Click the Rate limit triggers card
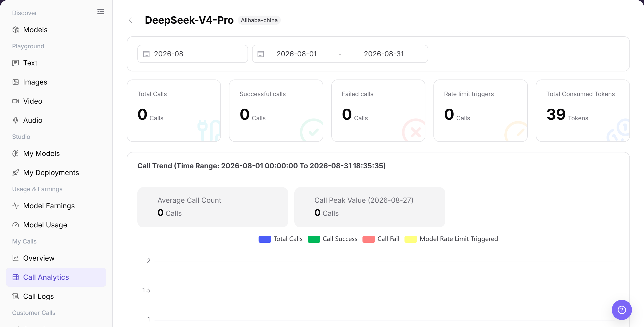Image resolution: width=644 pixels, height=327 pixels. point(480,111)
